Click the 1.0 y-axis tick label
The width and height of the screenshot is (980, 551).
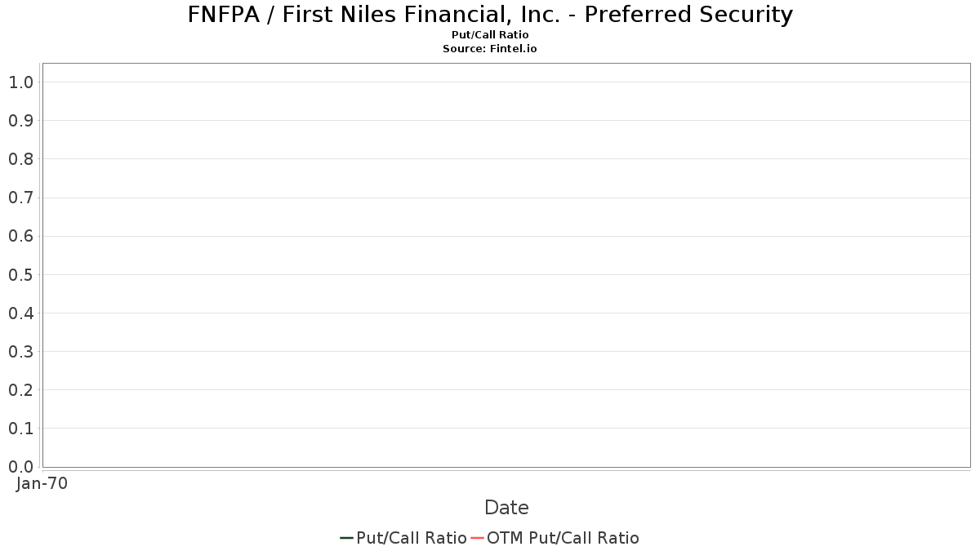[20, 82]
